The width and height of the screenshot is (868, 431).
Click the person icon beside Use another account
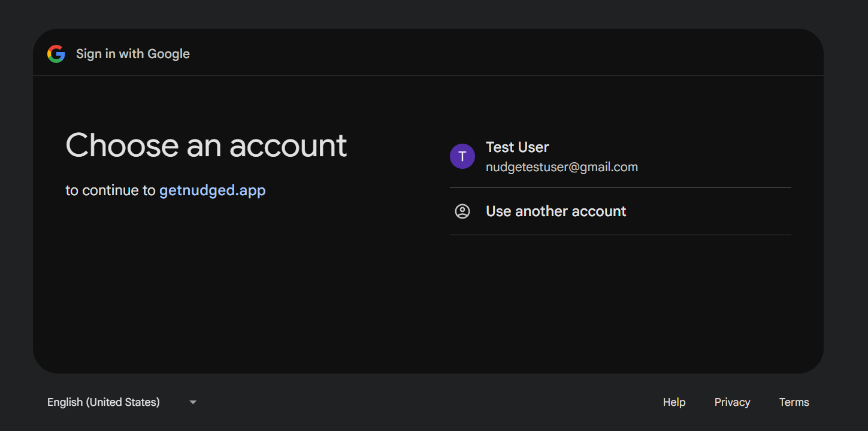tap(462, 211)
